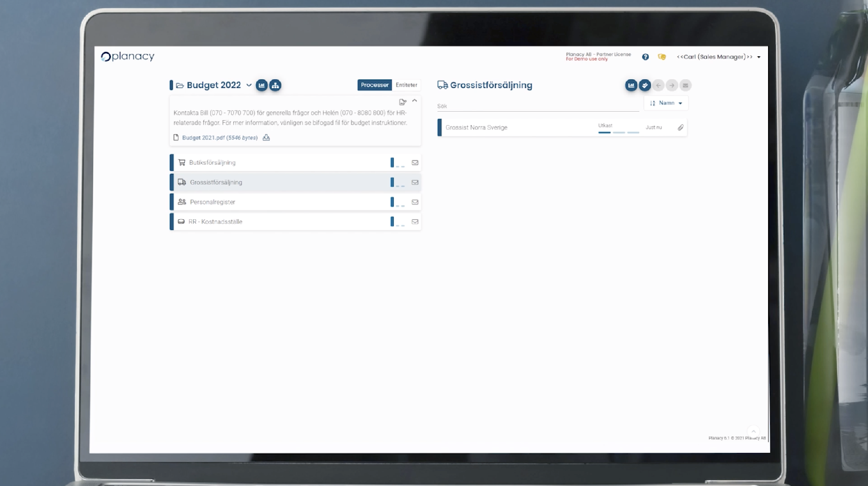The height and width of the screenshot is (486, 868).
Task: Click the envelope icon on the Butiksförsäljning row
Action: coord(415,162)
